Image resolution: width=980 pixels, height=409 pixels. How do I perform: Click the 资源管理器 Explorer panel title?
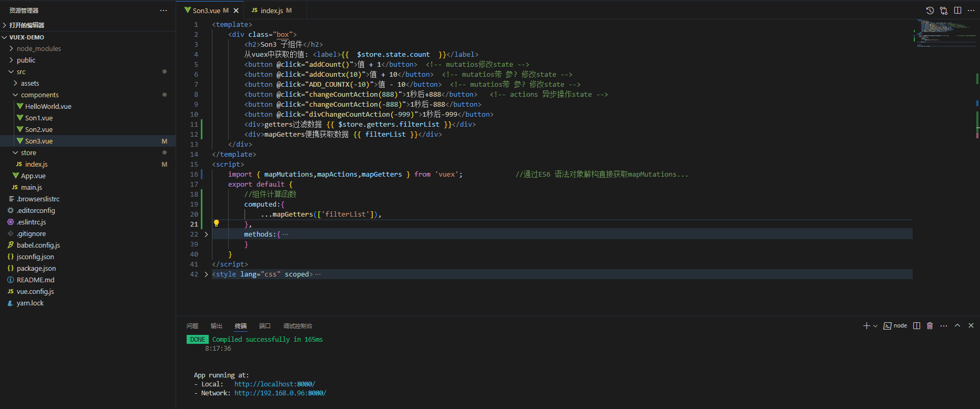tap(24, 11)
